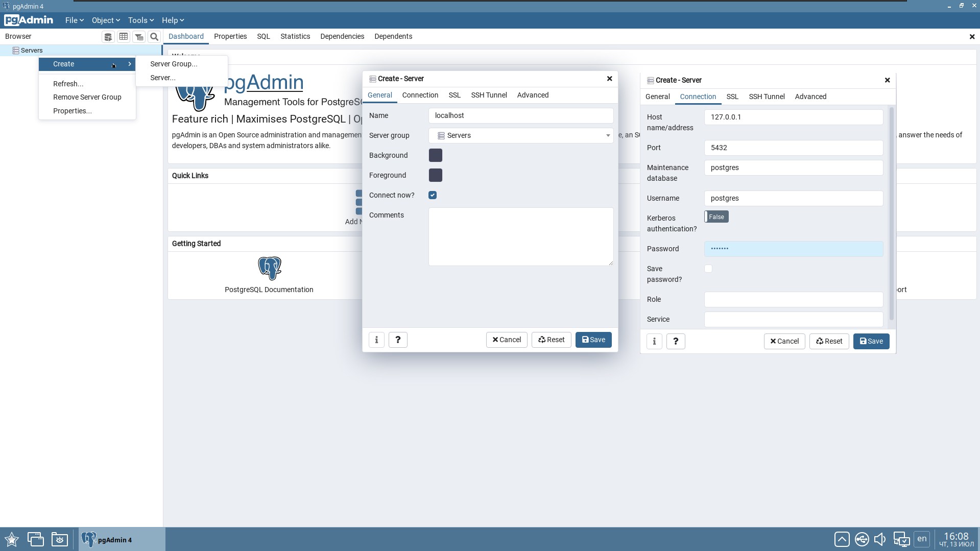Open the Background color swatch
Screen dimensions: 980x551
point(436,155)
